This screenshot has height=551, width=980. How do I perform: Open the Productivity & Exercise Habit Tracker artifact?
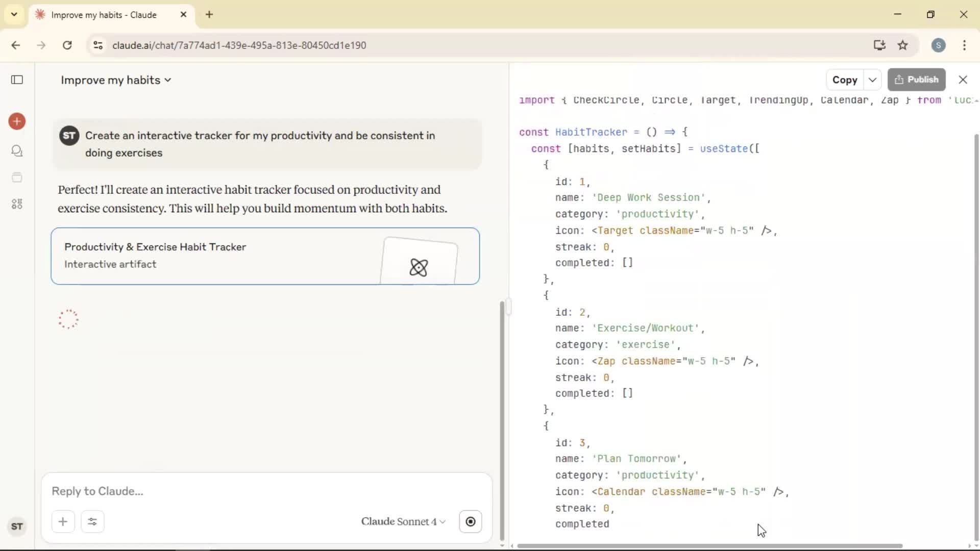[x=265, y=256]
